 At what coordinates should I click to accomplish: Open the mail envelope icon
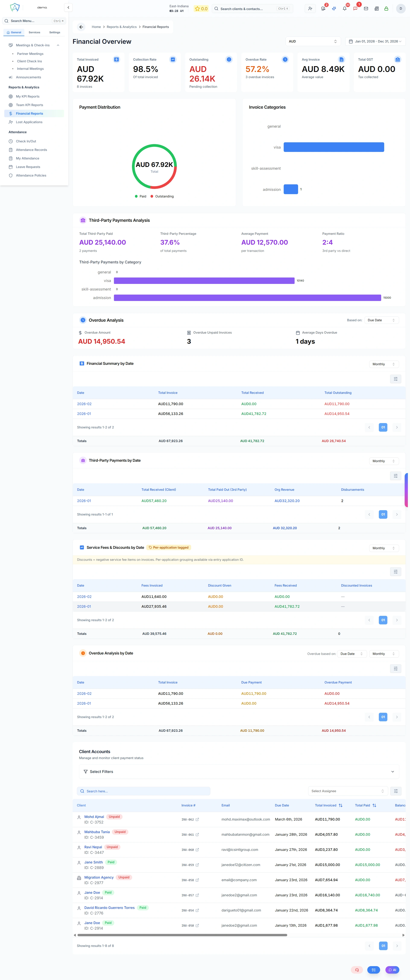pyautogui.click(x=366, y=8)
